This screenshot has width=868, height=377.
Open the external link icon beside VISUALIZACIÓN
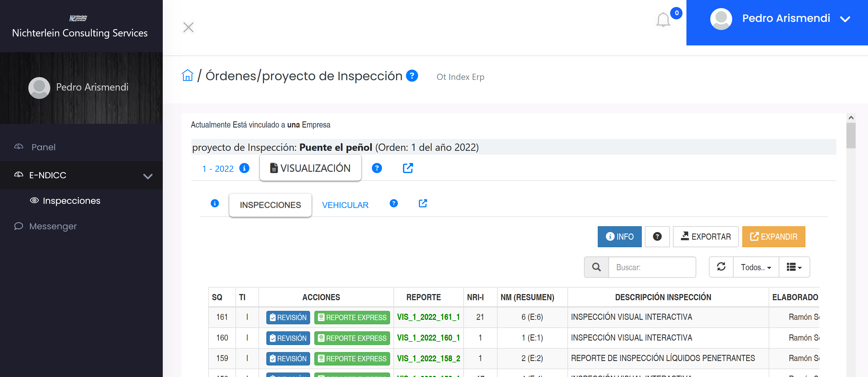[x=408, y=168]
